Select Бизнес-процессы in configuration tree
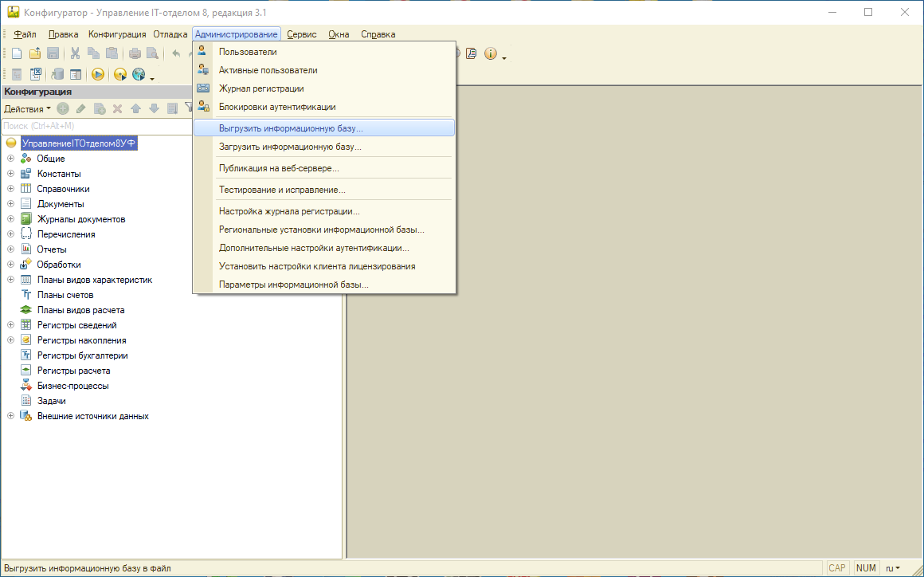This screenshot has width=924, height=577. 73,386
